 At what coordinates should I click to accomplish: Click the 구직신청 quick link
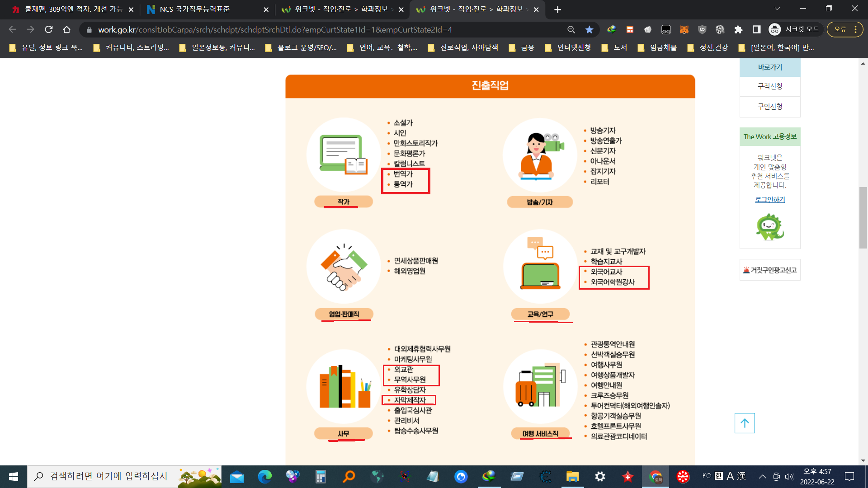tap(769, 86)
